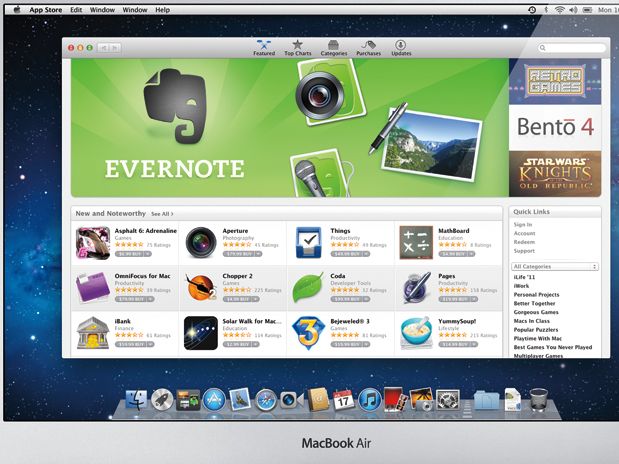Click the iBank app icon
This screenshot has width=619, height=464.
click(x=94, y=332)
